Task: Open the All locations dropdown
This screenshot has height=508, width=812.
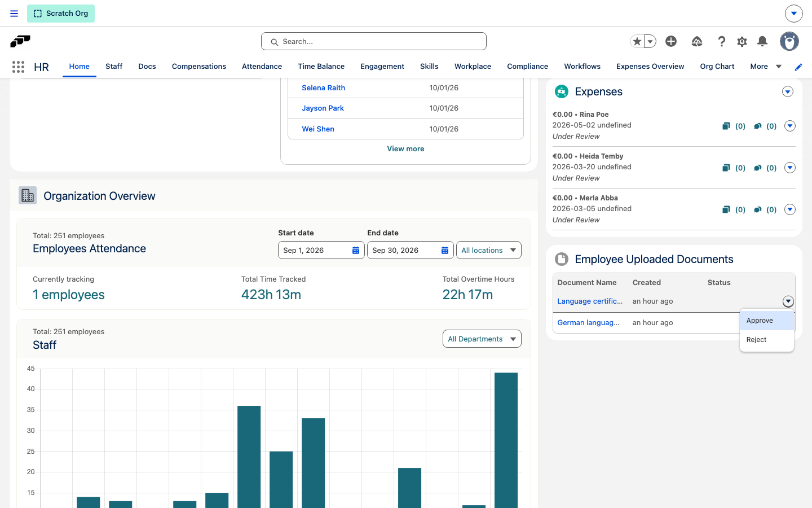Action: (488, 250)
